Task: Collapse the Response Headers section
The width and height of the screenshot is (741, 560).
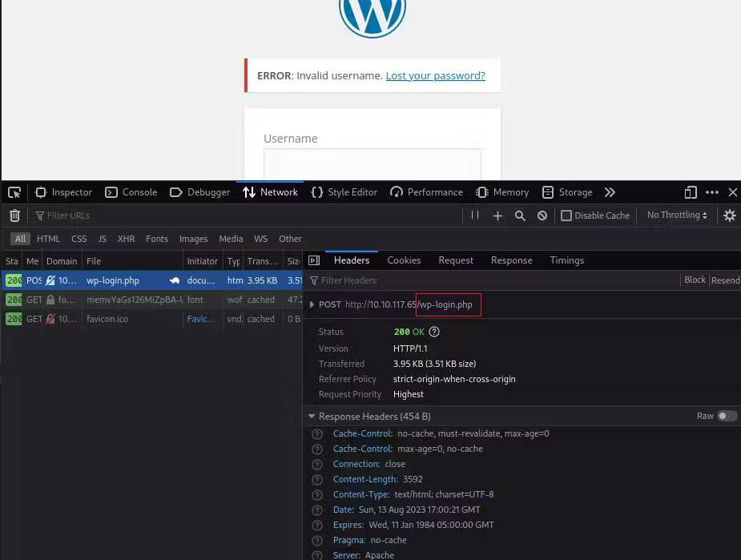Action: pos(312,417)
